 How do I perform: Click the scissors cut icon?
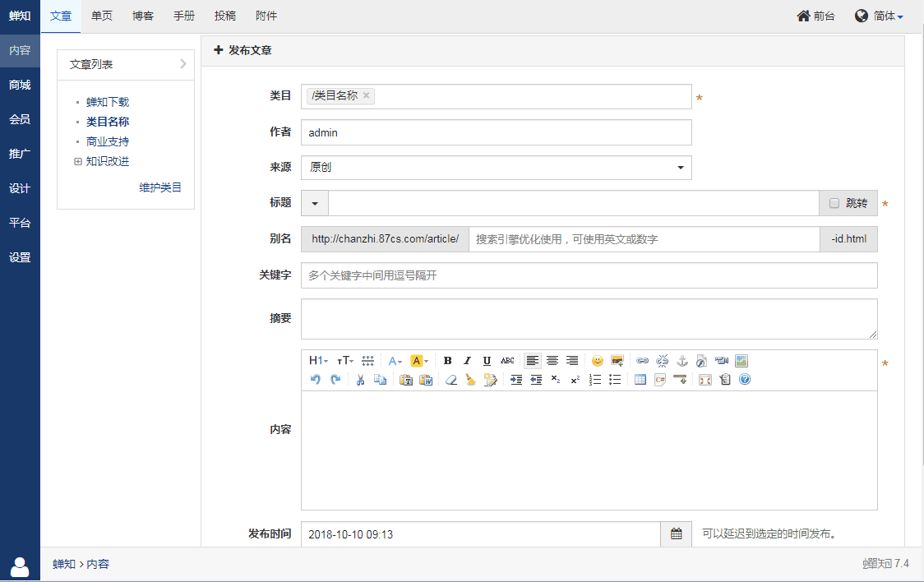[359, 380]
